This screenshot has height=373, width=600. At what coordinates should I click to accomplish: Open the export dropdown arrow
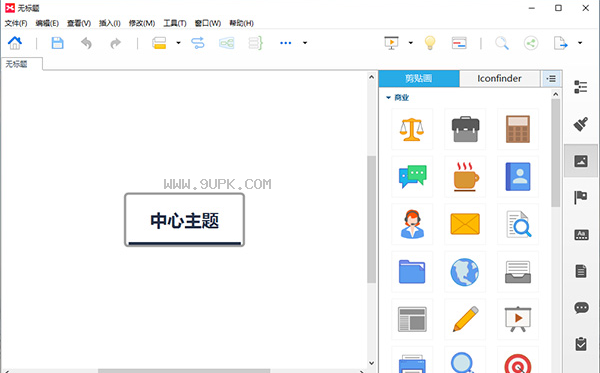click(580, 43)
